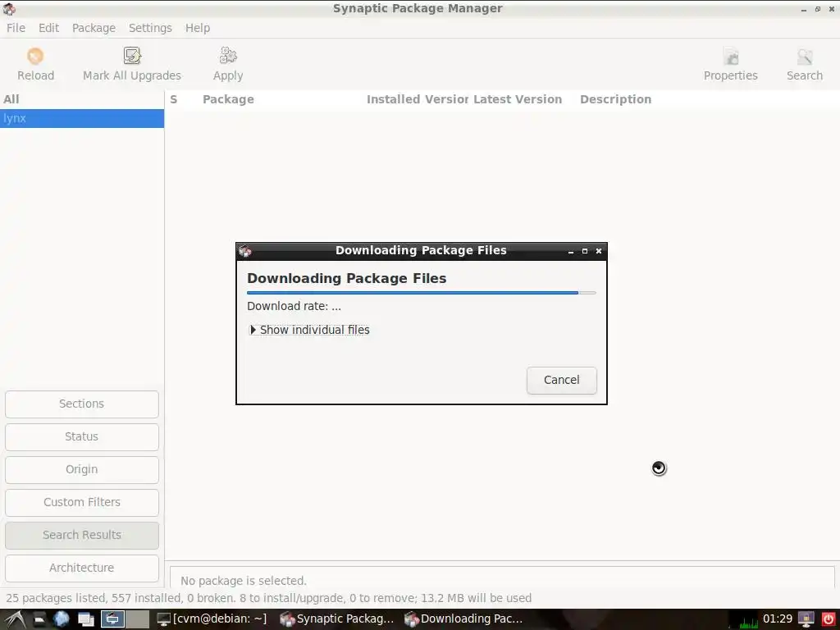The image size is (840, 630).
Task: Select the 'lynx' search entry
Action: [x=82, y=118]
